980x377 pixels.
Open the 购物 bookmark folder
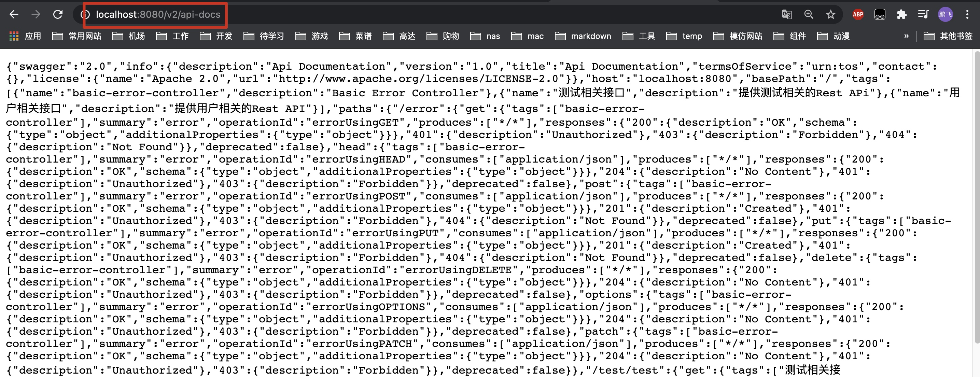point(443,36)
